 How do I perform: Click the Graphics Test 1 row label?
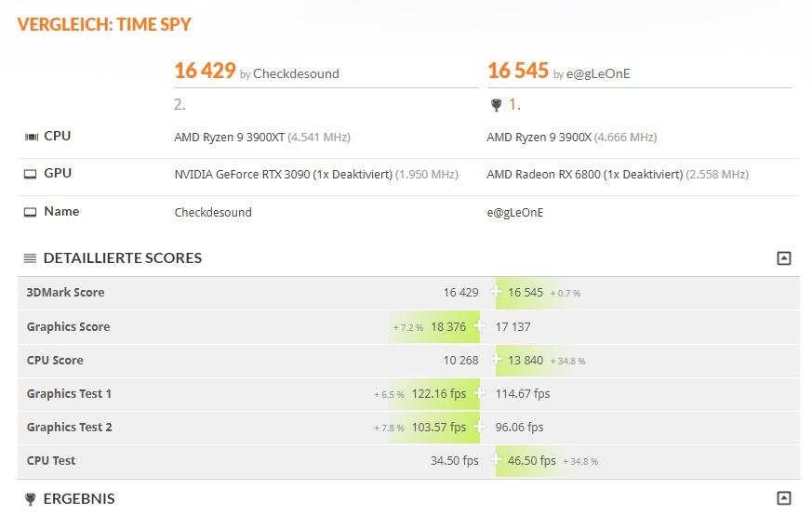pos(69,394)
